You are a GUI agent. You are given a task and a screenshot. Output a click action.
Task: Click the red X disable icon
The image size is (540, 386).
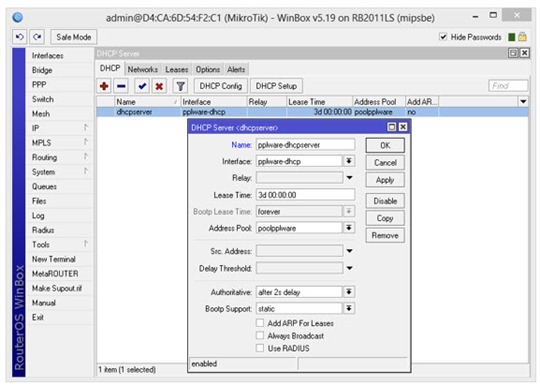pyautogui.click(x=159, y=86)
